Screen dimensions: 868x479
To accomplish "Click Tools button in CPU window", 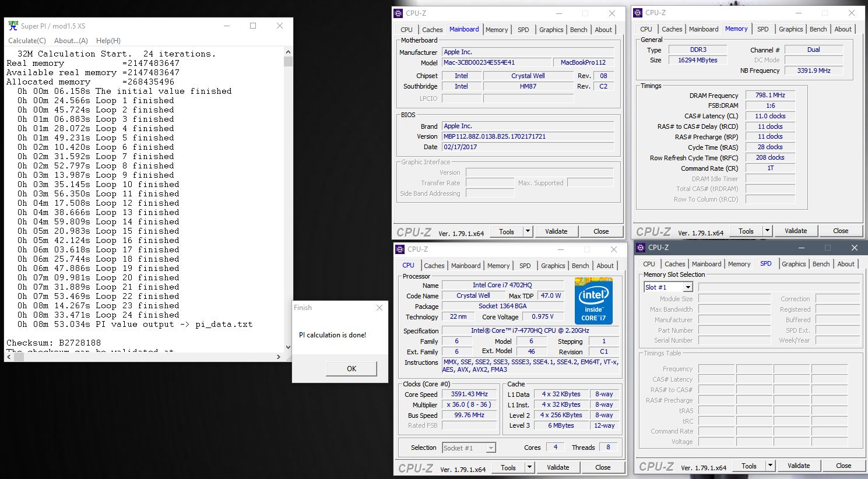I will tap(508, 467).
